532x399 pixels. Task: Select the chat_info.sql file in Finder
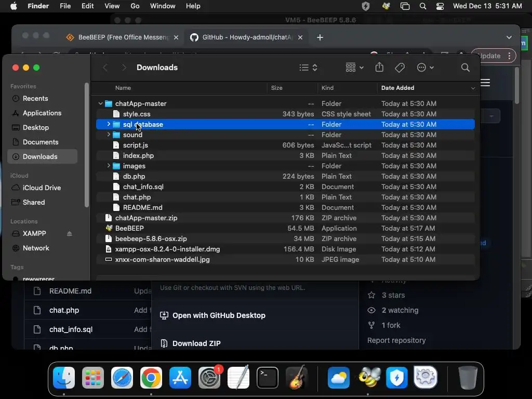click(285, 187)
